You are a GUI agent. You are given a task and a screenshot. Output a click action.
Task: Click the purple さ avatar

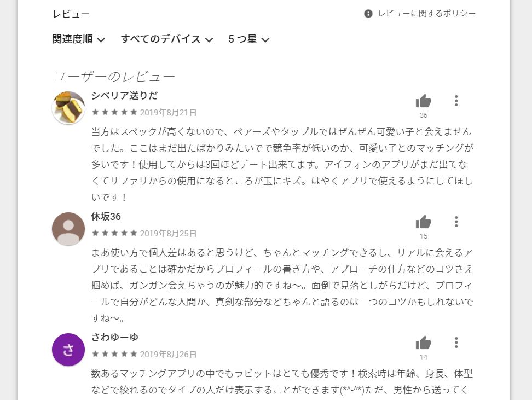68,350
